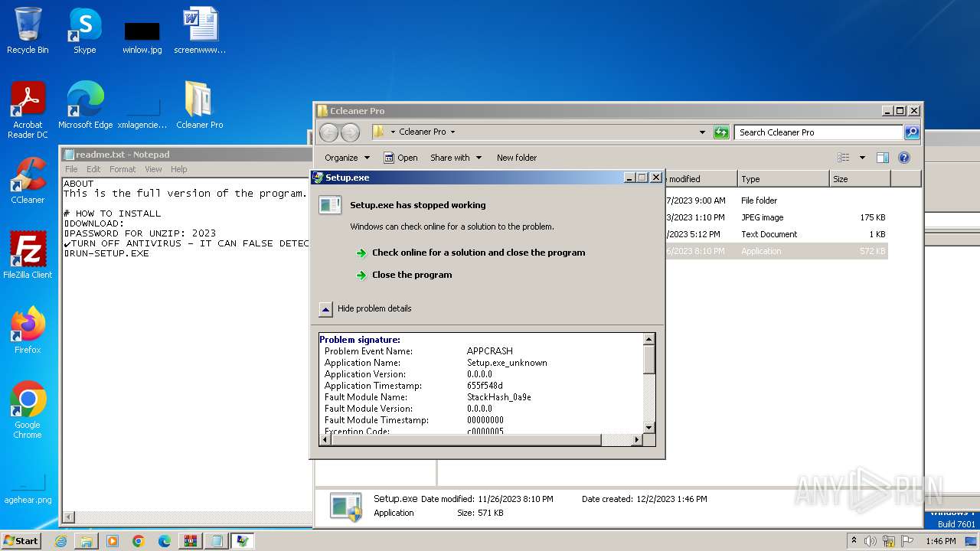Expand arrow after Ccleaner Pro breadcrumb
The width and height of the screenshot is (980, 551).
452,132
